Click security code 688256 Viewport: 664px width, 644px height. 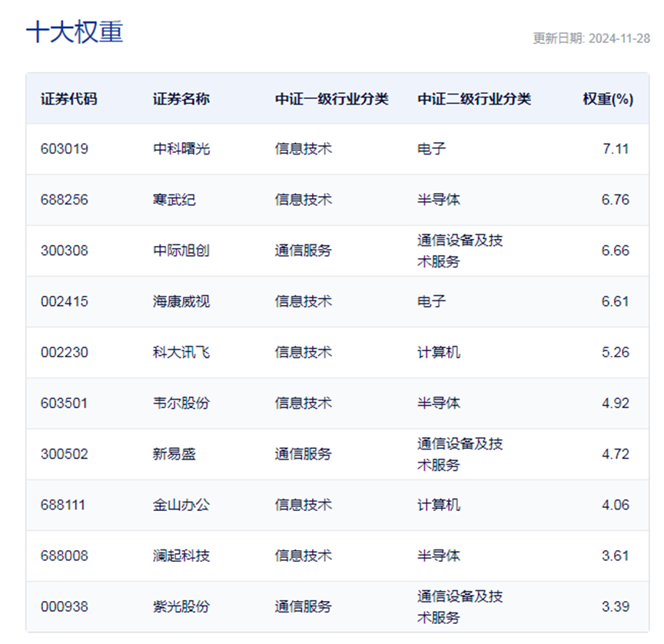65,200
